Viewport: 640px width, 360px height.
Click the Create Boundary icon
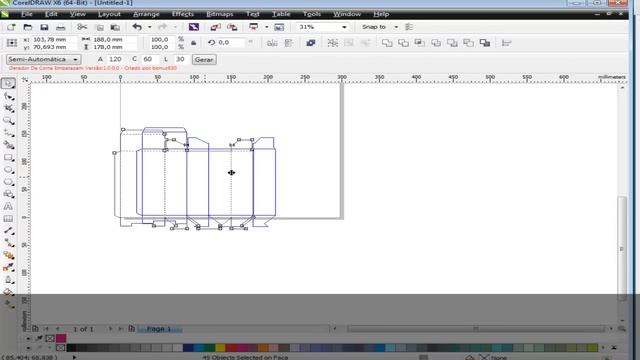point(484,43)
